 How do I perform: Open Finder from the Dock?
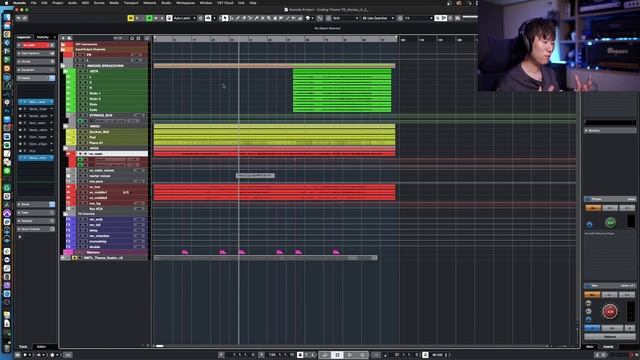[x=7, y=18]
